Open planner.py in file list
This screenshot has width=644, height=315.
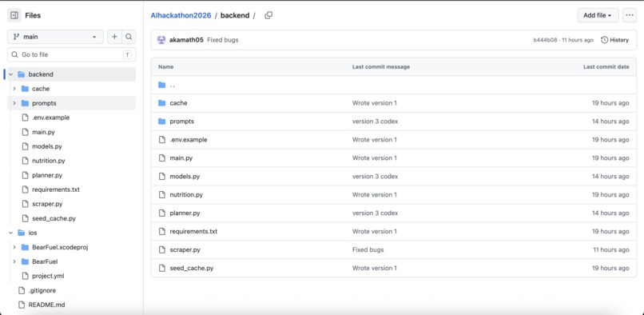tap(185, 213)
